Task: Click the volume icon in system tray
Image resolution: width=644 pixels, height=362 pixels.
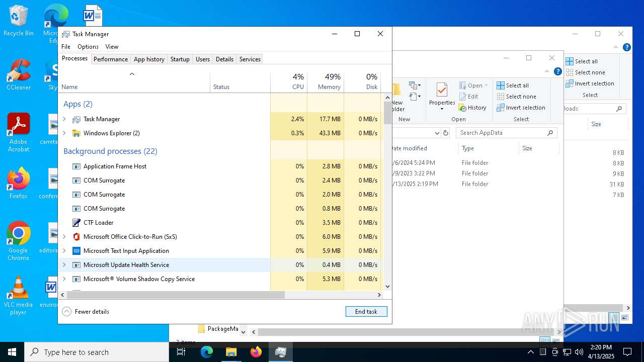Action: tap(579, 352)
